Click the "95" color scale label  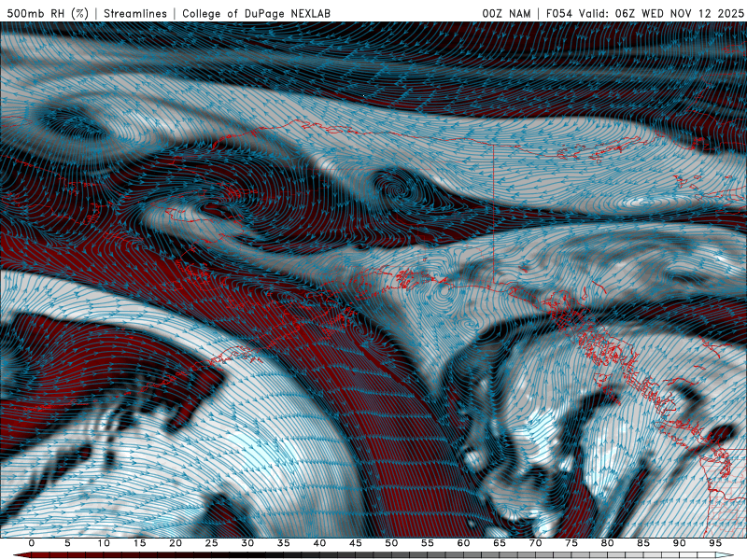tap(715, 543)
